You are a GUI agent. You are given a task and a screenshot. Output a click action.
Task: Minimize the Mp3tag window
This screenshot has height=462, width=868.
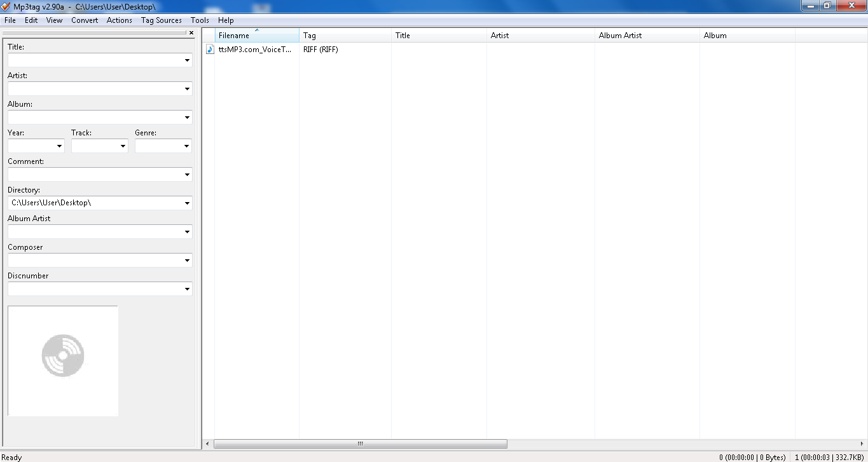pyautogui.click(x=810, y=5)
